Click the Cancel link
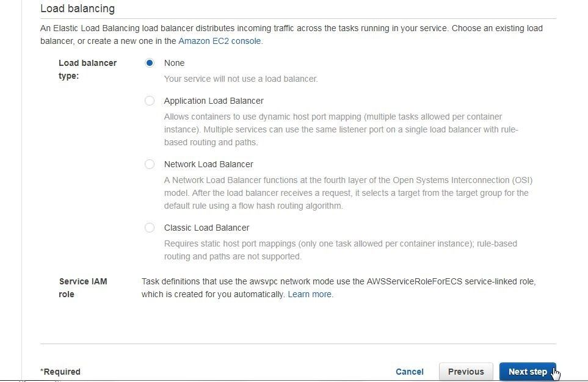Screen dimensions: 588x382 [x=410, y=372]
